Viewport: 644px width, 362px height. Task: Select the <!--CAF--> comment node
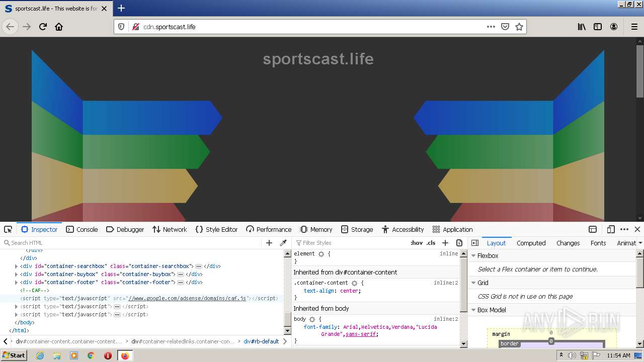[35, 290]
